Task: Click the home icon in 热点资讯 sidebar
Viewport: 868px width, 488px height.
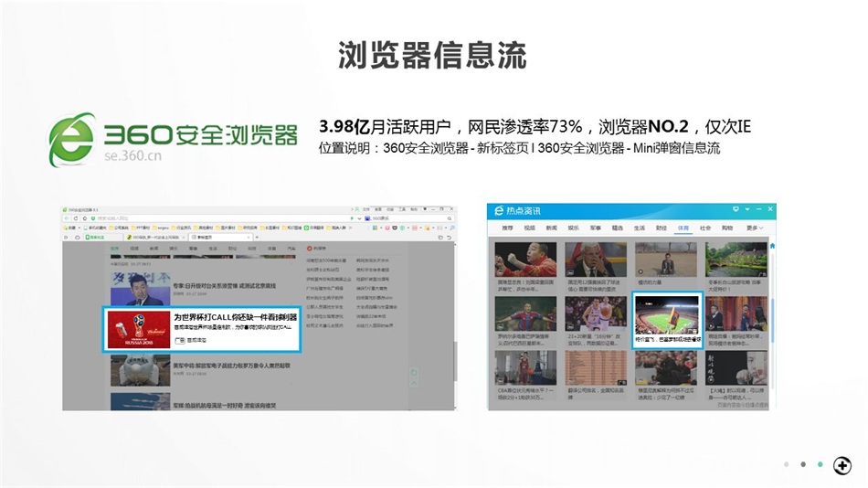Action: pos(772,246)
